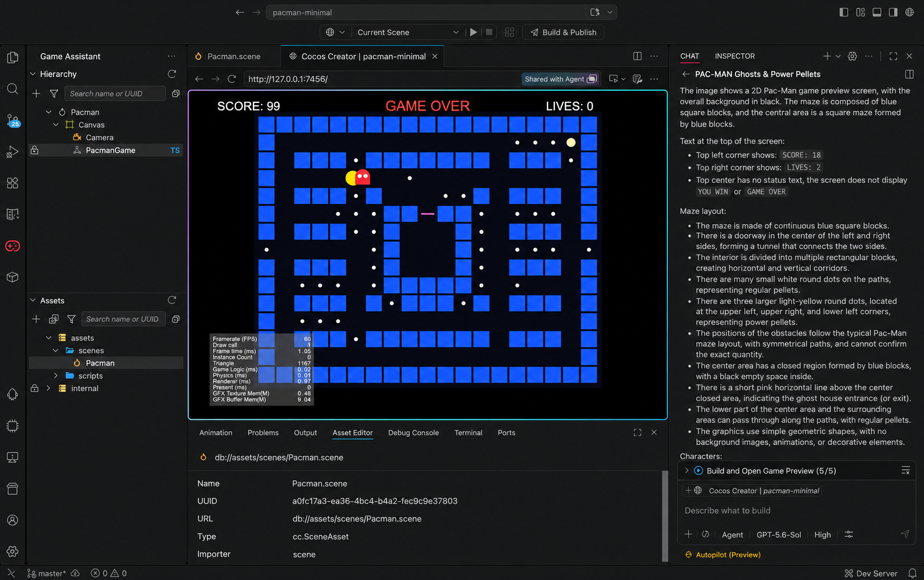Screen dimensions: 924x580
Task: Expand the internal assets folder
Action: tap(48, 388)
